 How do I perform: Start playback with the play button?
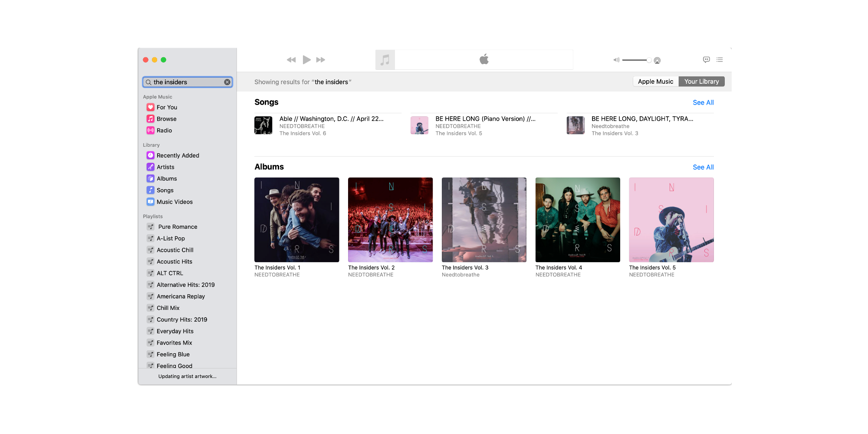[306, 60]
